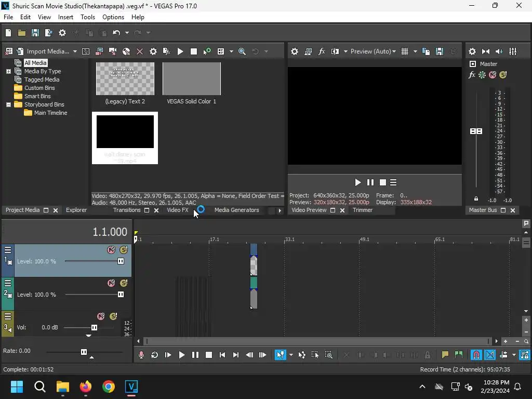Play the timeline from transport bar
The image size is (532, 399).
181,355
